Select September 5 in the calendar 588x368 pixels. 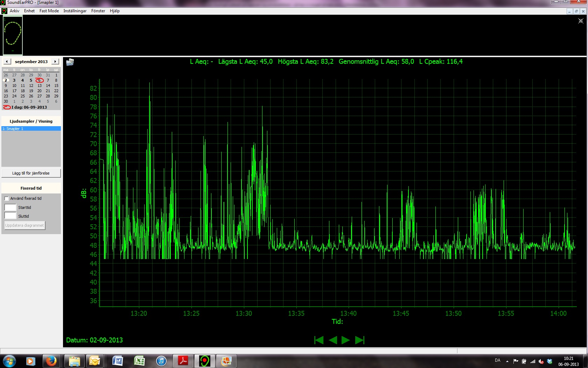click(x=31, y=80)
